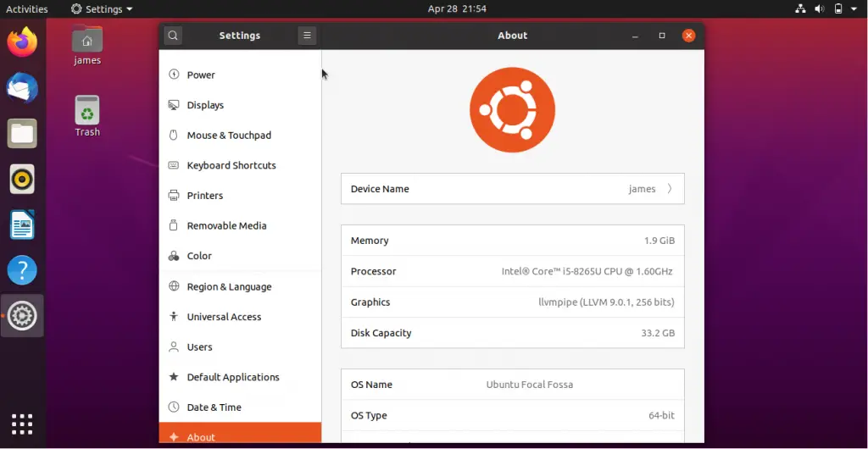Open the Device Name row chevron
Image resolution: width=868 pixels, height=449 pixels.
(x=670, y=189)
